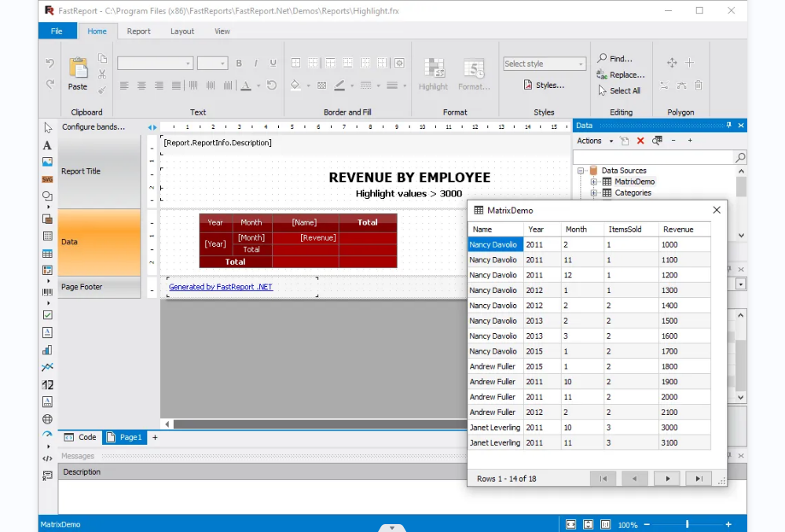Screen dimensions: 785x532
Task: Insert an HTML object
Action: tap(47, 458)
